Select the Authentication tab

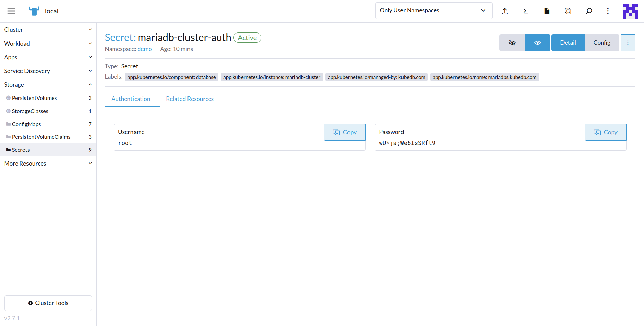coord(131,99)
